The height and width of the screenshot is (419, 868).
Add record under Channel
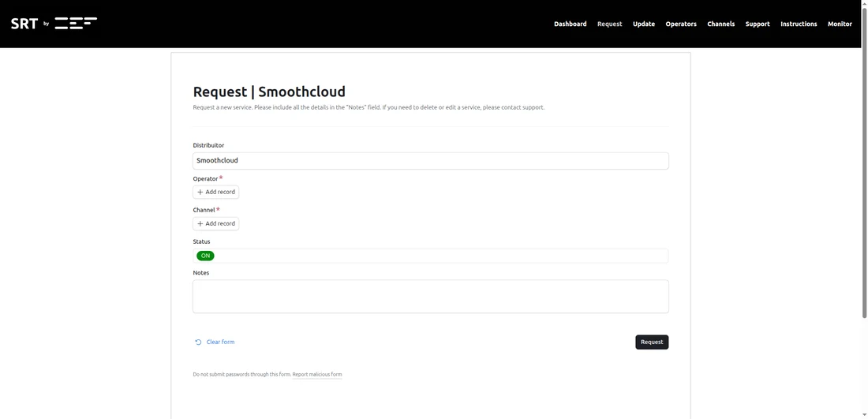pos(216,223)
